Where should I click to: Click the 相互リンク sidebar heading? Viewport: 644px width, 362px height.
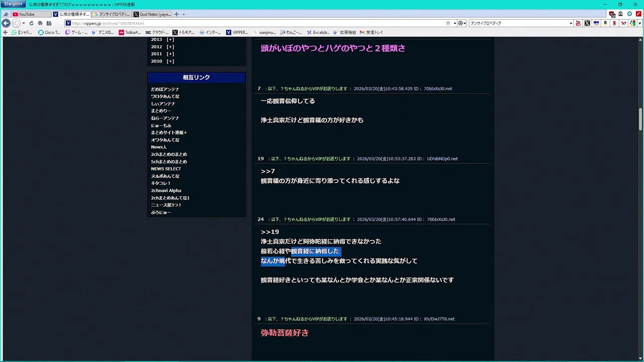pos(196,77)
